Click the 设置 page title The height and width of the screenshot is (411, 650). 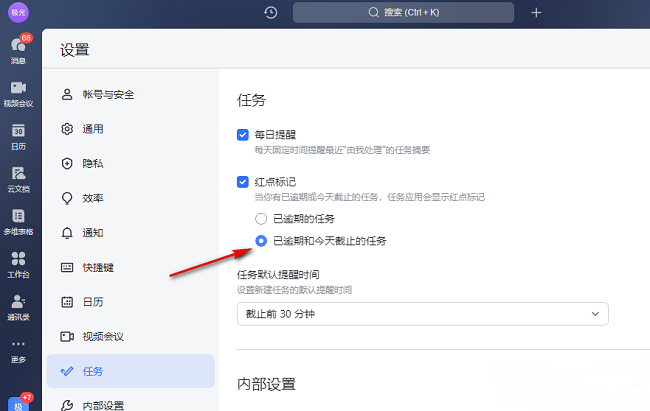point(75,50)
